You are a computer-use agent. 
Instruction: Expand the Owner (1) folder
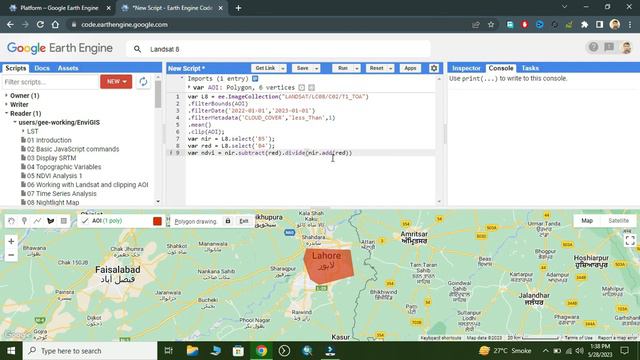tap(6, 96)
